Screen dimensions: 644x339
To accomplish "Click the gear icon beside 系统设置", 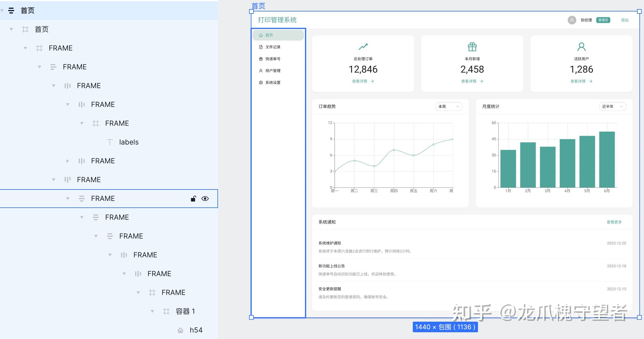I will click(261, 83).
